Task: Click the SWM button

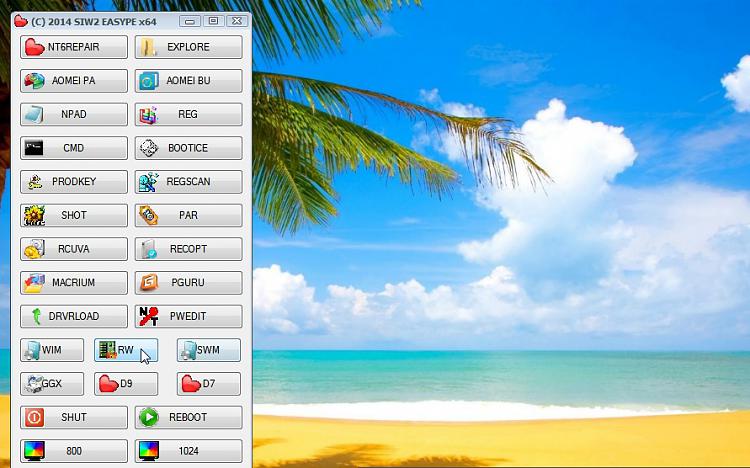Action: 209,350
